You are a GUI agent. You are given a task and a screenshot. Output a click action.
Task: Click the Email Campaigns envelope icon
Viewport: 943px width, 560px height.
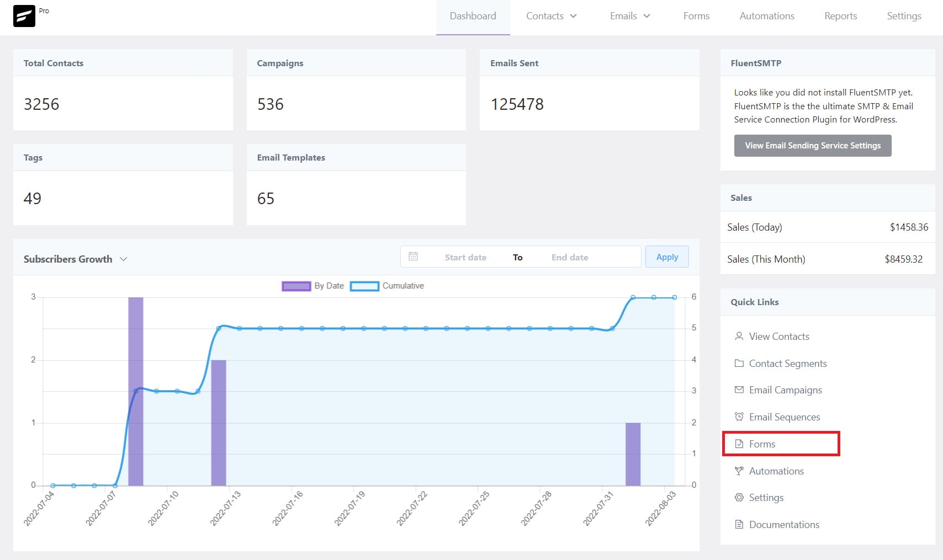[739, 390]
